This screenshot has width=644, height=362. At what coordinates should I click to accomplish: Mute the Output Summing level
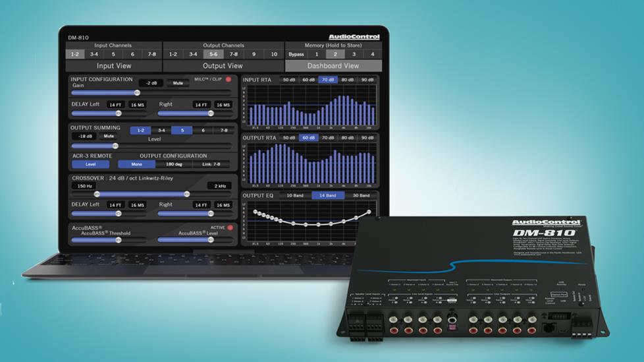[109, 136]
